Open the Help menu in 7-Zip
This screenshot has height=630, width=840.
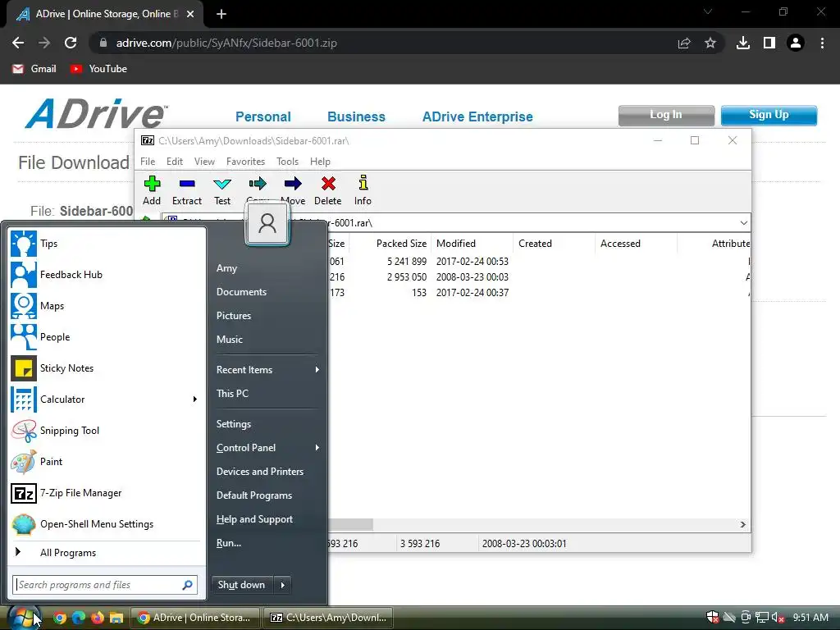coord(321,162)
